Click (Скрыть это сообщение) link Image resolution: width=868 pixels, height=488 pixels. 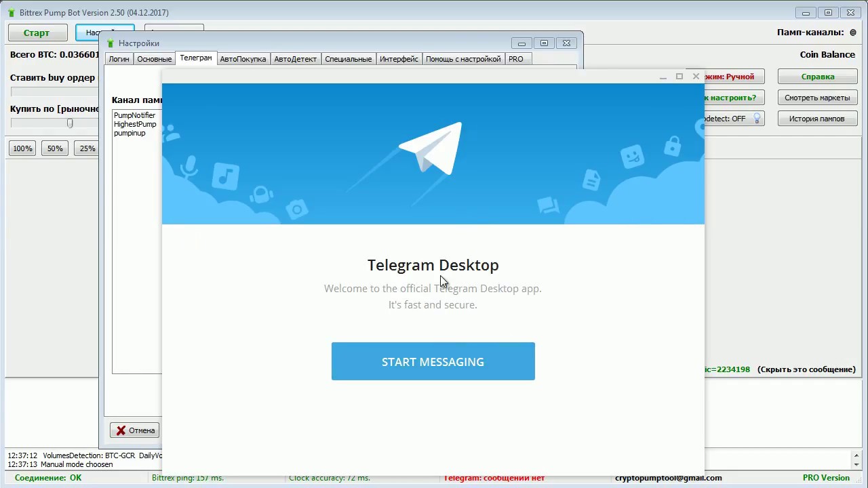point(806,369)
